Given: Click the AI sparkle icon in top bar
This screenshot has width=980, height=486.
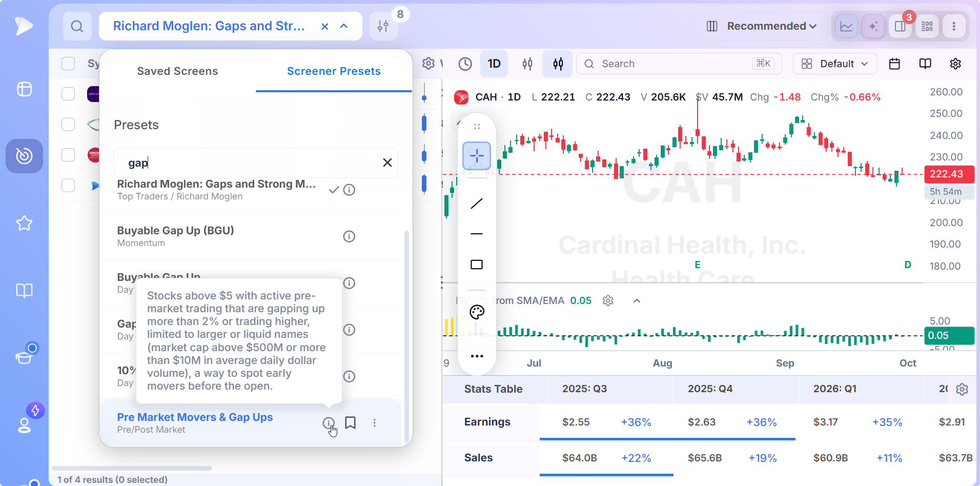Looking at the screenshot, I should pos(873,26).
